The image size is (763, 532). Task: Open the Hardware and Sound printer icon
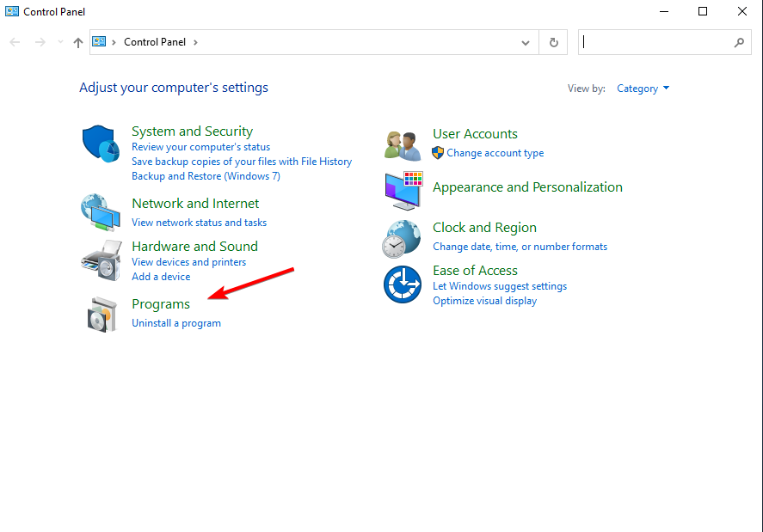click(102, 260)
